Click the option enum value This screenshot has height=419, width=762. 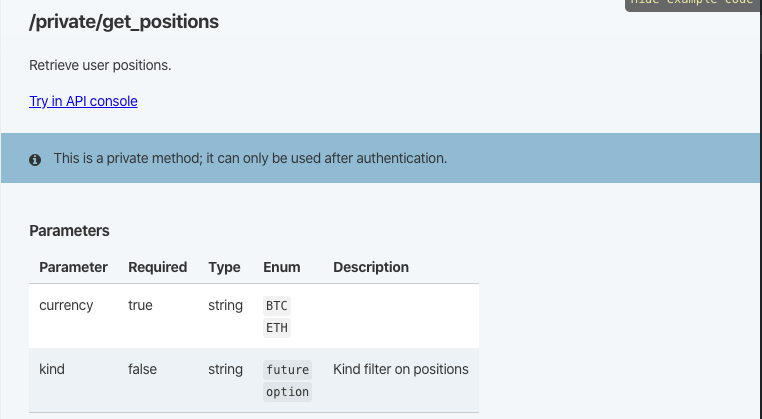coord(287,392)
